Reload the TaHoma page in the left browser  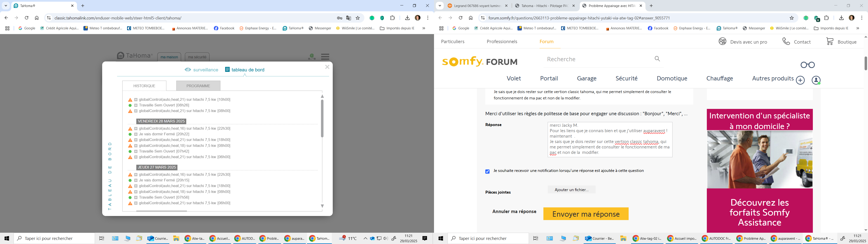pos(27,18)
